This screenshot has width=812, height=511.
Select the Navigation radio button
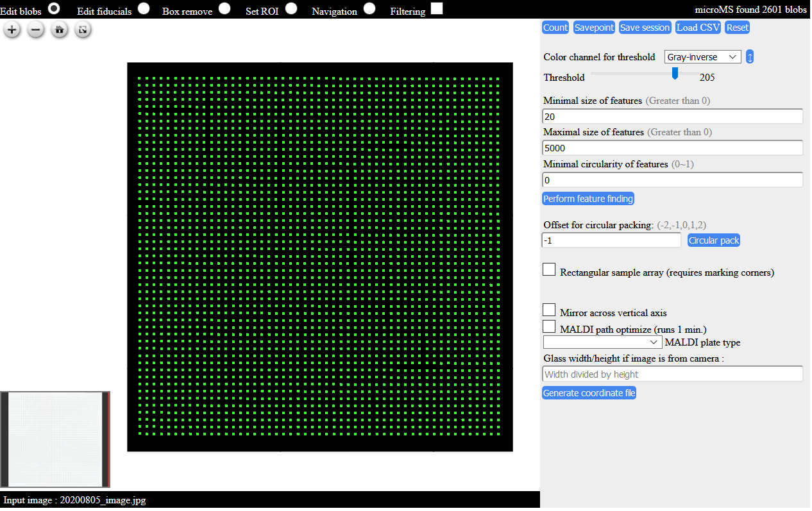[369, 8]
